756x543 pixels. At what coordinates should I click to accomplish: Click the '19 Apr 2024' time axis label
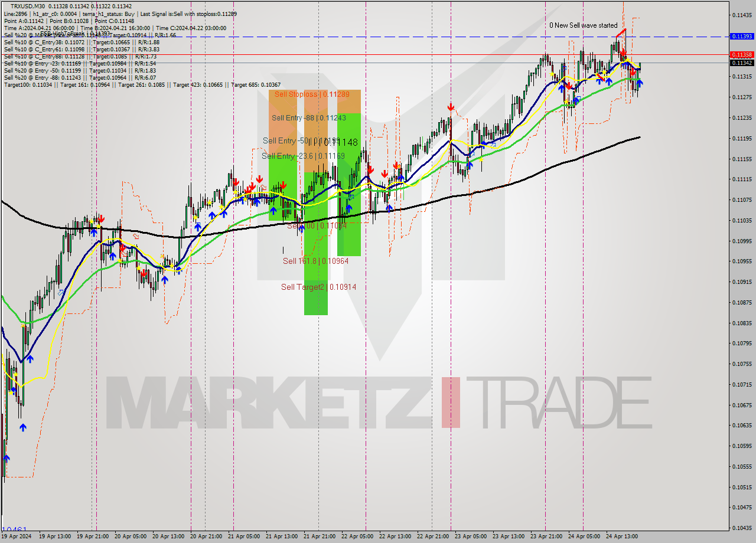(16, 537)
